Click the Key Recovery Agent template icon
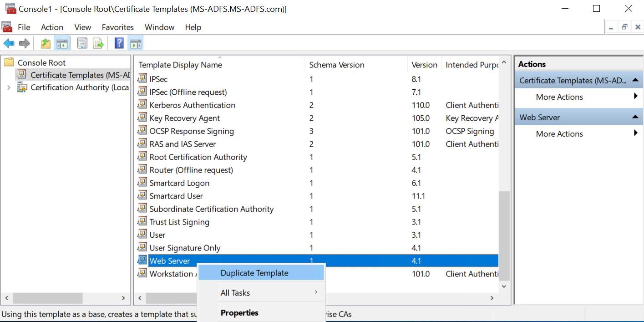Image resolution: width=644 pixels, height=322 pixels. (142, 118)
